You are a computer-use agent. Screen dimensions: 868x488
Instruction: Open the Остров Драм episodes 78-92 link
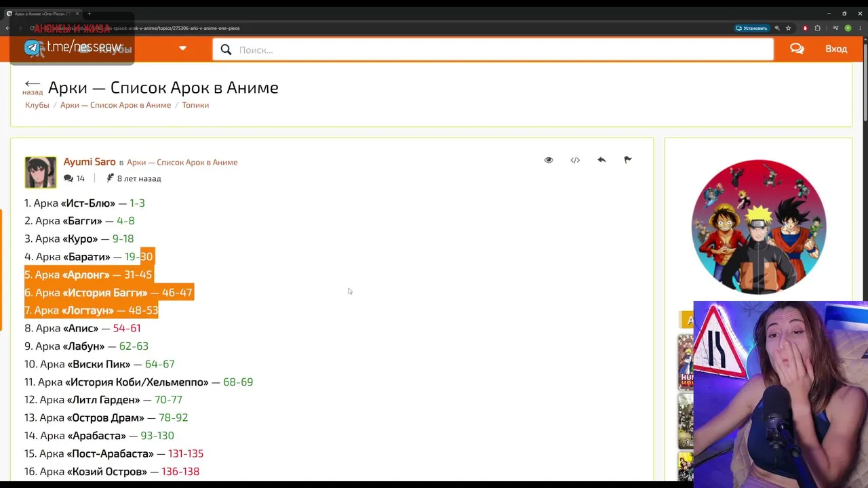point(173,418)
